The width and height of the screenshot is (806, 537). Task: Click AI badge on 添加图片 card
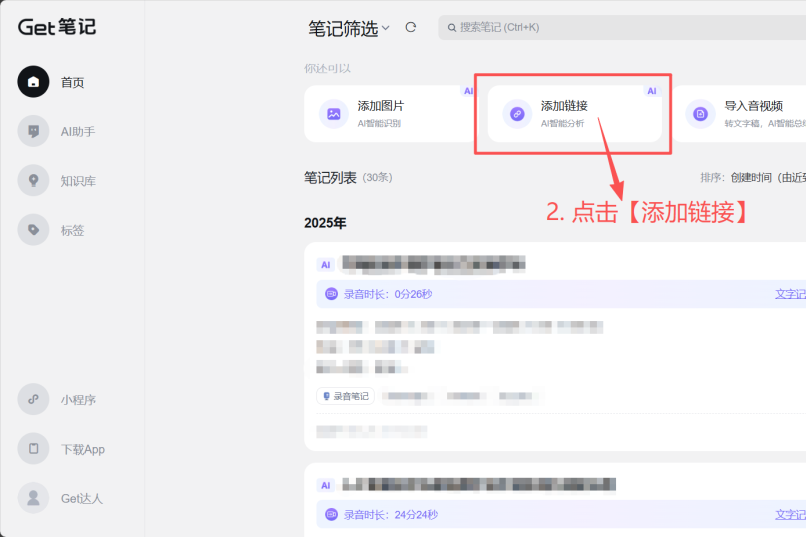(468, 91)
